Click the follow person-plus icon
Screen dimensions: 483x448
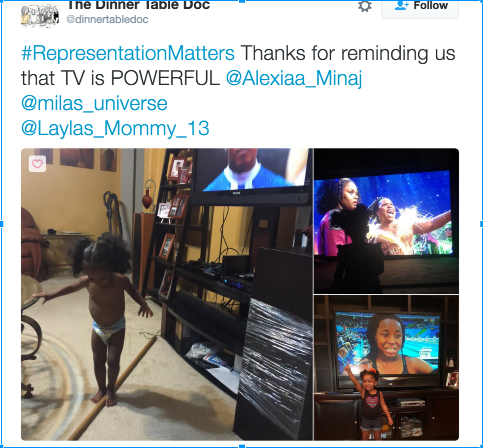point(401,5)
